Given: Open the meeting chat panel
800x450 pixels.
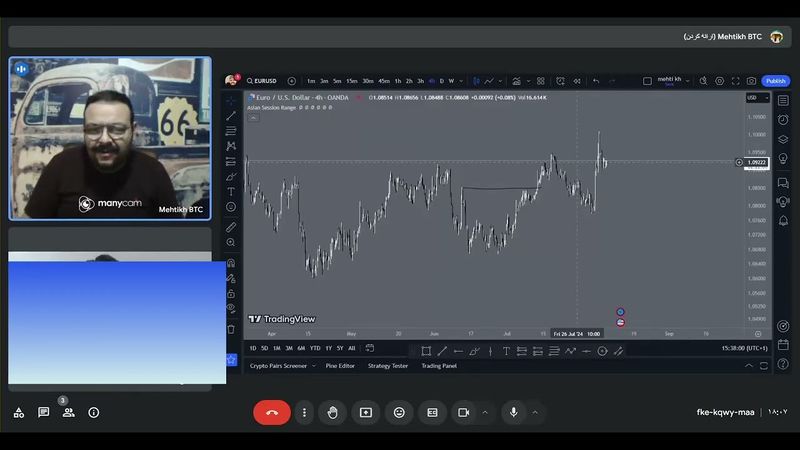Looking at the screenshot, I should click(44, 412).
